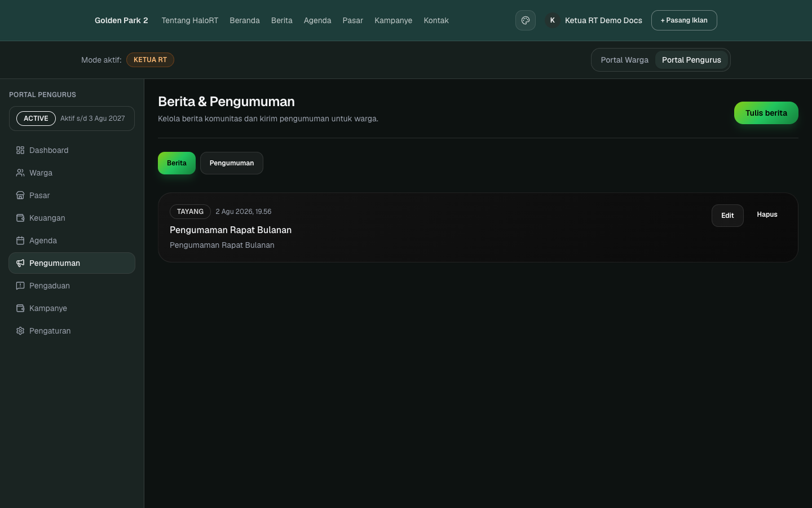Click Hapus on Pengumaman Rapat Bulanan post
Image resolution: width=812 pixels, height=508 pixels.
pyautogui.click(x=767, y=214)
